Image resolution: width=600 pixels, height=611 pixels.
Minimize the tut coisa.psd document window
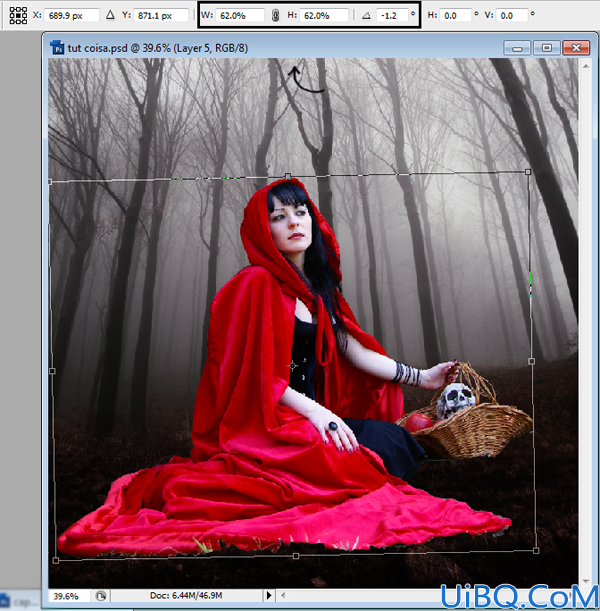tap(517, 48)
